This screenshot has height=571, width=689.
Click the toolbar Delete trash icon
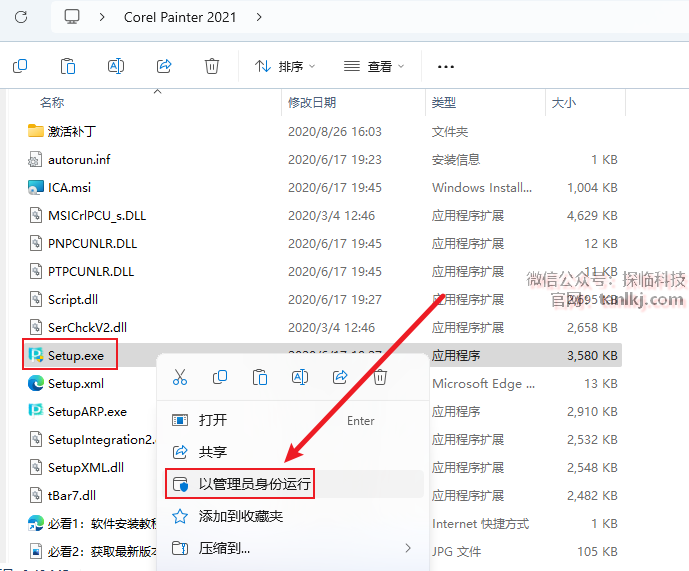212,66
